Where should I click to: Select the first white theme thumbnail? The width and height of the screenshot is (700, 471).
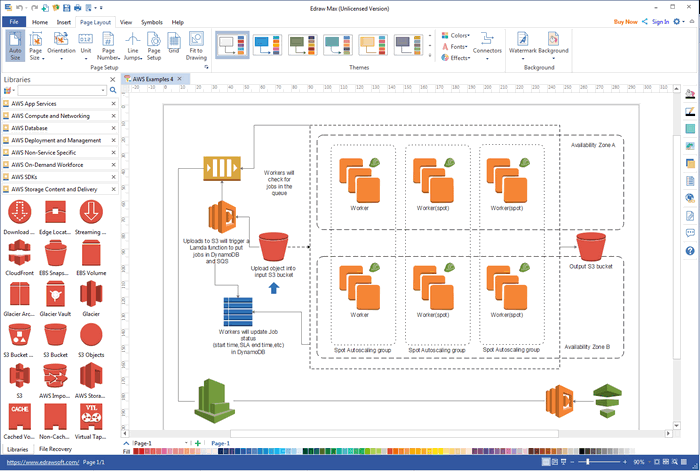point(232,45)
